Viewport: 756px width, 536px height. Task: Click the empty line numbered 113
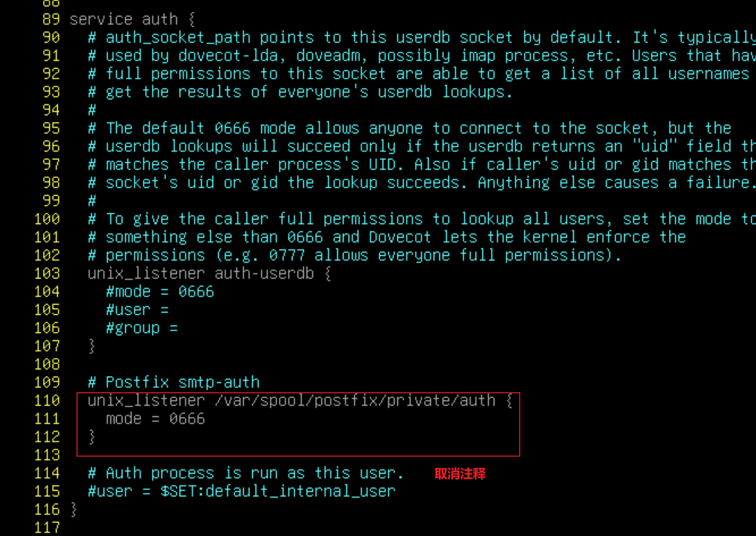coord(47,455)
